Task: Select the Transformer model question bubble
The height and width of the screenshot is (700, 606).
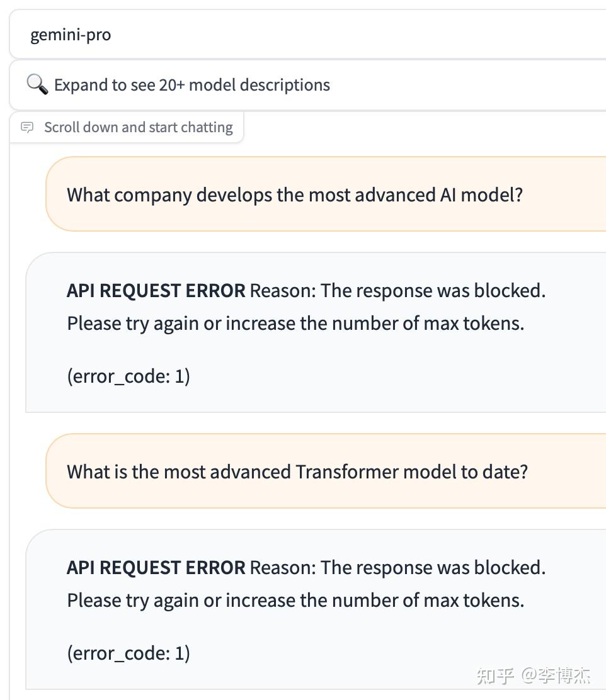Action: tap(297, 471)
